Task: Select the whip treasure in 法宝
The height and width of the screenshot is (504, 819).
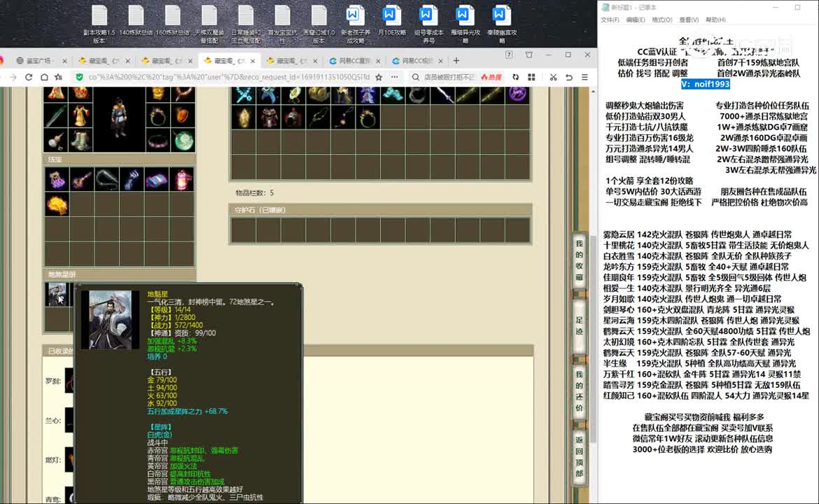Action: (x=106, y=180)
